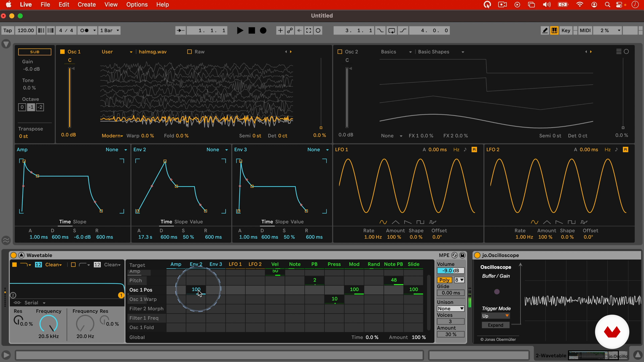
Task: Toggle Filter 1 on switch
Action: coord(14,265)
